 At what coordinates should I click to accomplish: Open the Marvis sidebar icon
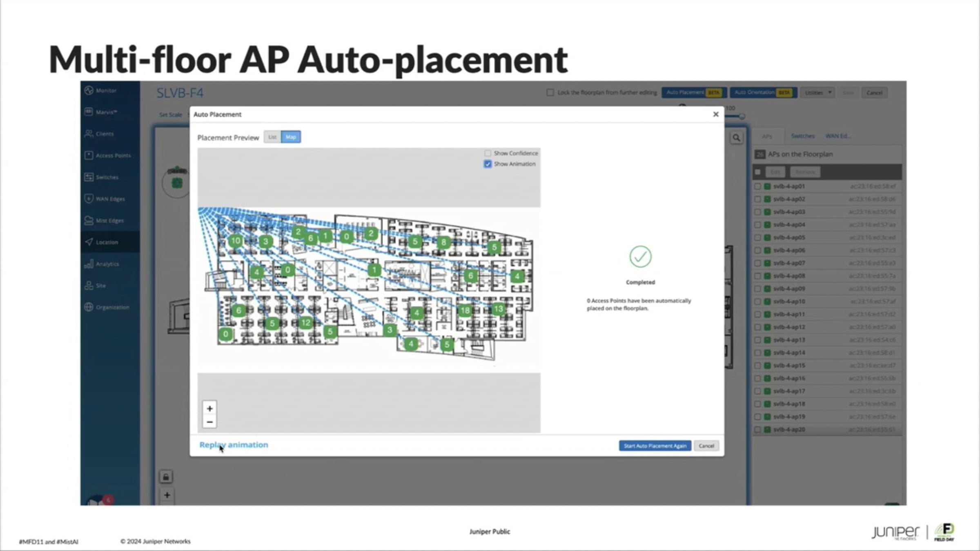pyautogui.click(x=89, y=112)
